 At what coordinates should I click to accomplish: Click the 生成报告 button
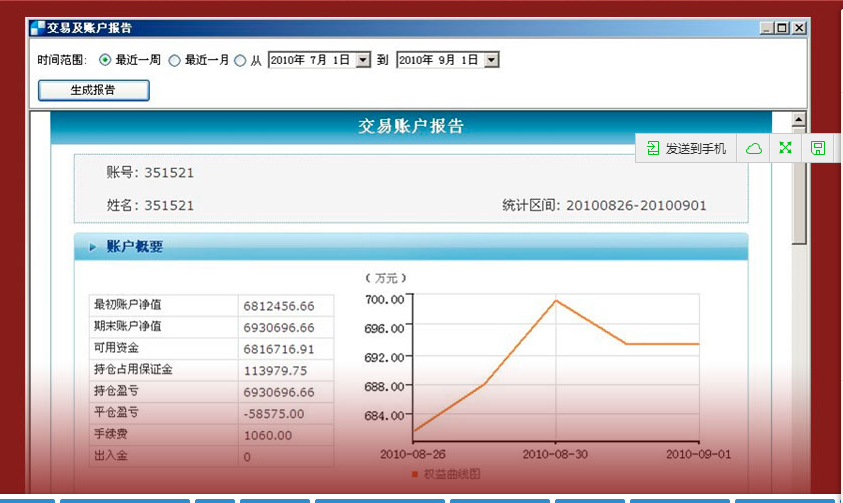(x=93, y=90)
